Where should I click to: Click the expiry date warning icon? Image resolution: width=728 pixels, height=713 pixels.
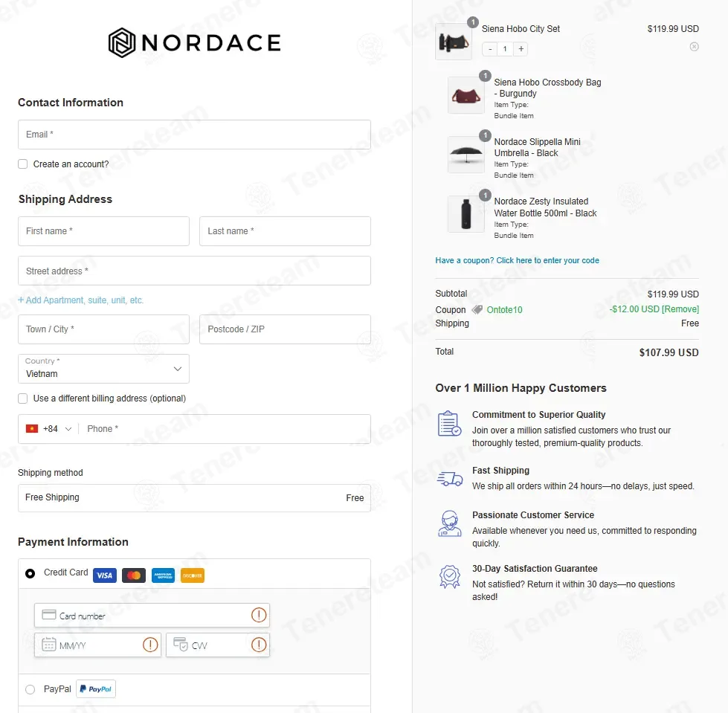pos(150,645)
